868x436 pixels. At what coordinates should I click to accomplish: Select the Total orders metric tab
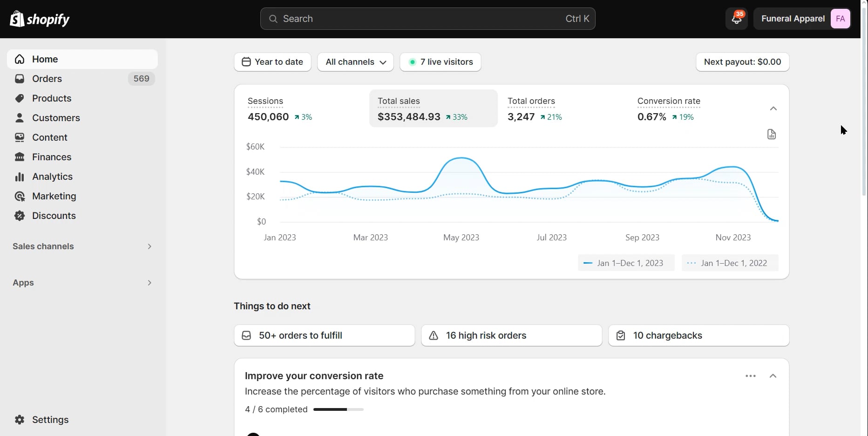click(x=563, y=109)
